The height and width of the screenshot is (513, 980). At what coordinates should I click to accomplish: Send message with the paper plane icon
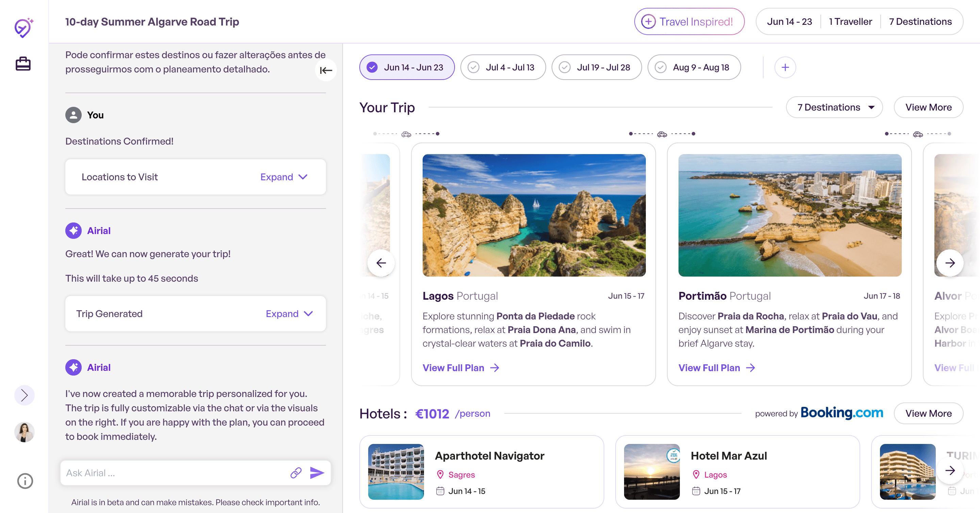tap(317, 473)
